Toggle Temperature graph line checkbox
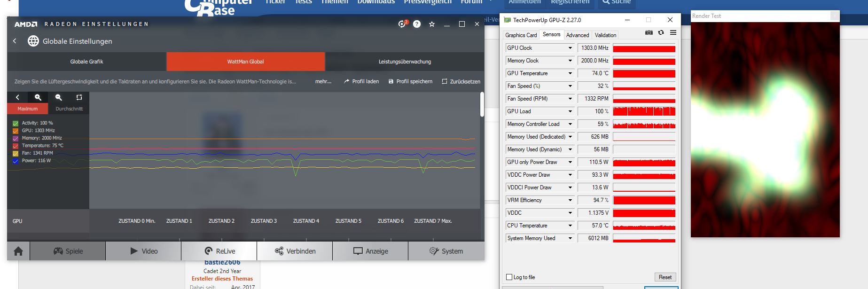868x289 pixels. pyautogui.click(x=16, y=146)
